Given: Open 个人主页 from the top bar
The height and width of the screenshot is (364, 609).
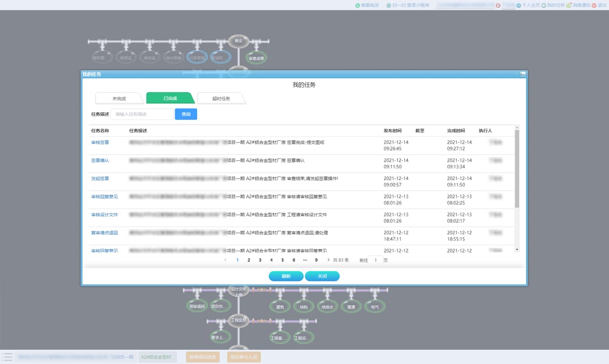Looking at the screenshot, I should tap(530, 5).
